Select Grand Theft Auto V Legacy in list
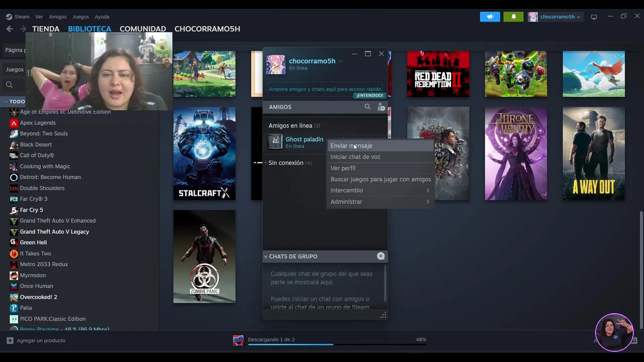644x362 pixels. pyautogui.click(x=54, y=232)
